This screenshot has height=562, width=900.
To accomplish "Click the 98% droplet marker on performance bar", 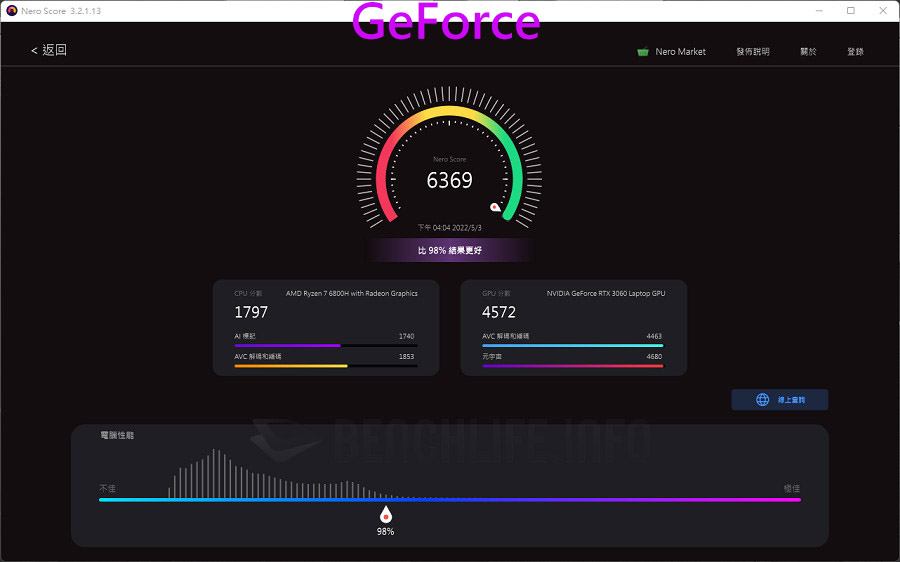I will pyautogui.click(x=385, y=514).
